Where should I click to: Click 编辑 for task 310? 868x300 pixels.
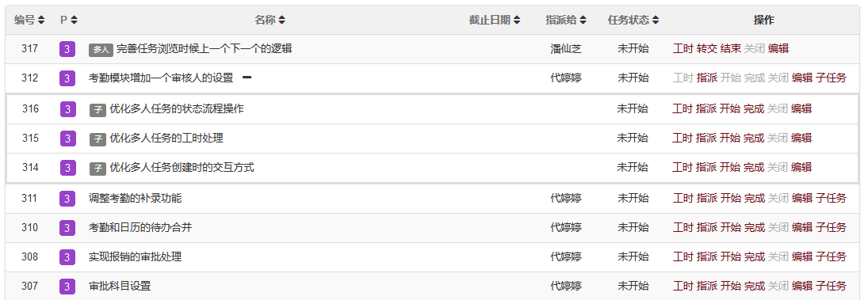pos(802,227)
